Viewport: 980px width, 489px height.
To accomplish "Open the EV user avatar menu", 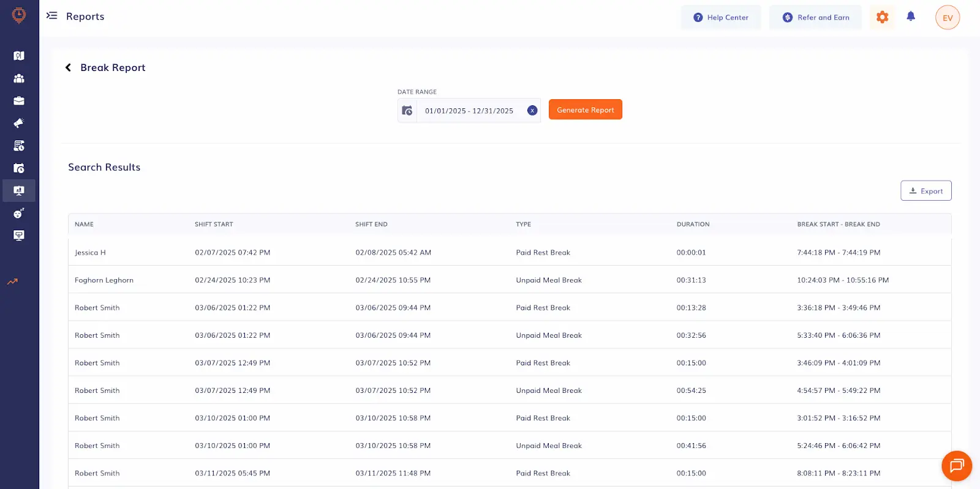I will click(948, 18).
